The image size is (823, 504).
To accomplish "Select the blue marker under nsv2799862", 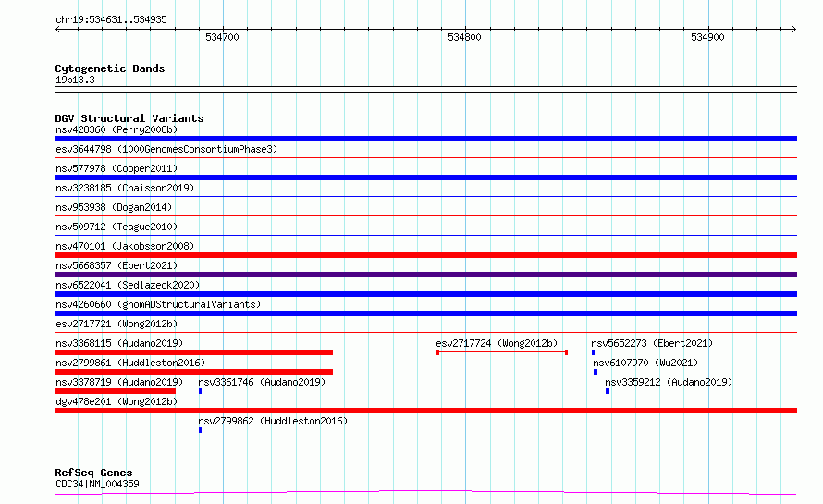I will 200,430.
